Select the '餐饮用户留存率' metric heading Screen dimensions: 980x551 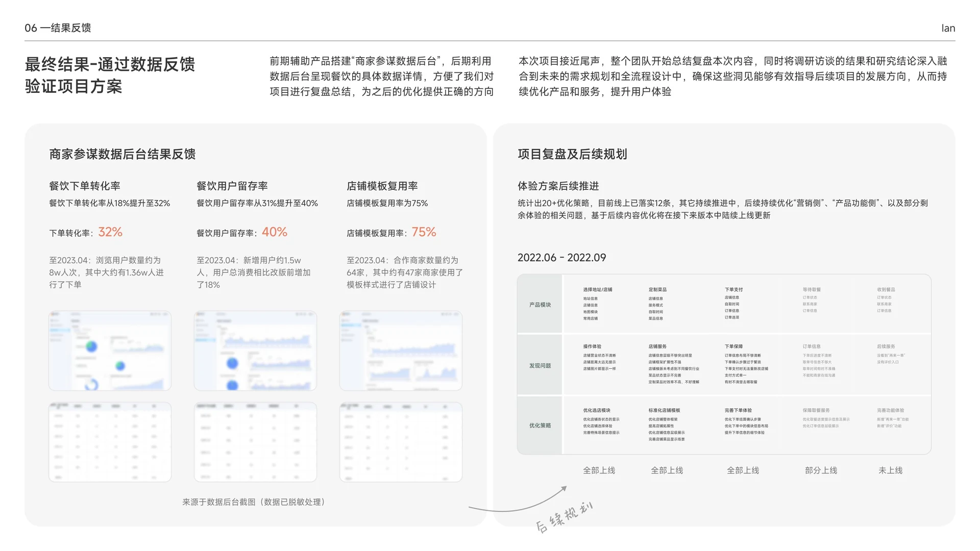pyautogui.click(x=232, y=186)
